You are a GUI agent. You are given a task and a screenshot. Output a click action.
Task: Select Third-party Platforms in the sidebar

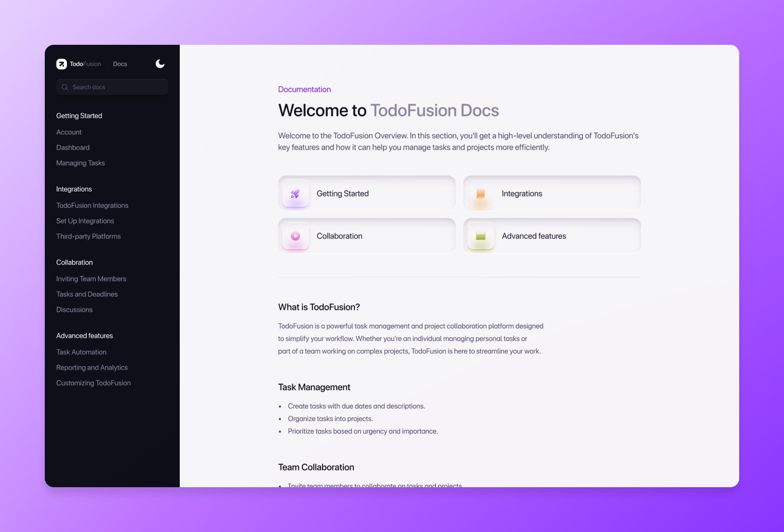point(88,236)
